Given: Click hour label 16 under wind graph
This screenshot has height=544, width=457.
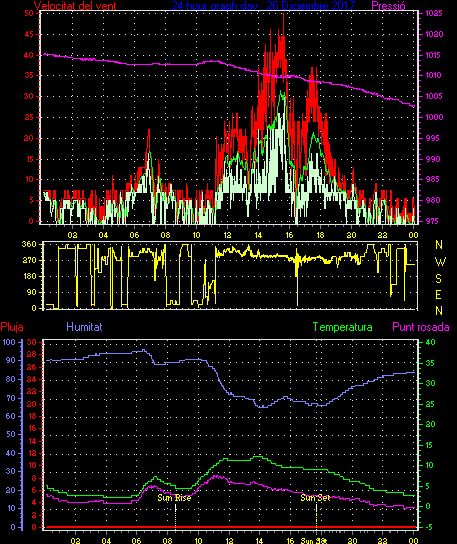Looking at the screenshot, I should pyautogui.click(x=289, y=235).
